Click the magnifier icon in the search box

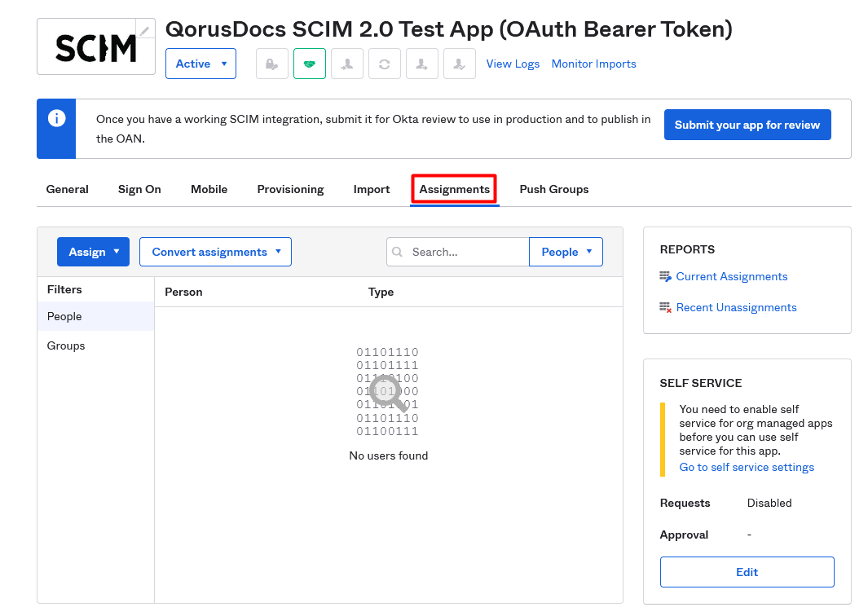398,252
